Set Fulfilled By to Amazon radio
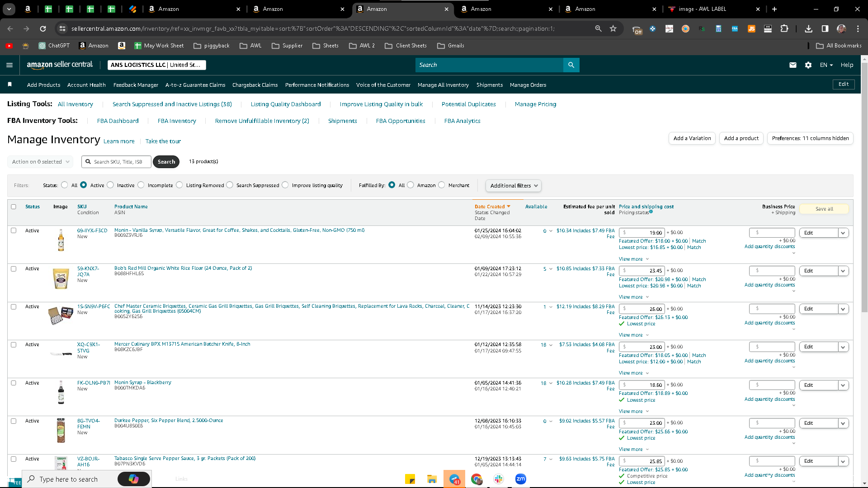 pyautogui.click(x=410, y=185)
